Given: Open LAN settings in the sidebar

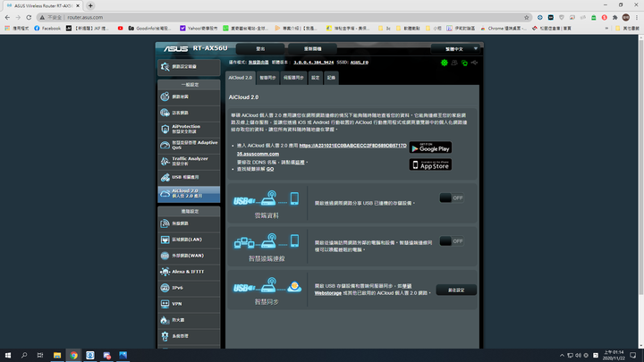Looking at the screenshot, I should (189, 240).
